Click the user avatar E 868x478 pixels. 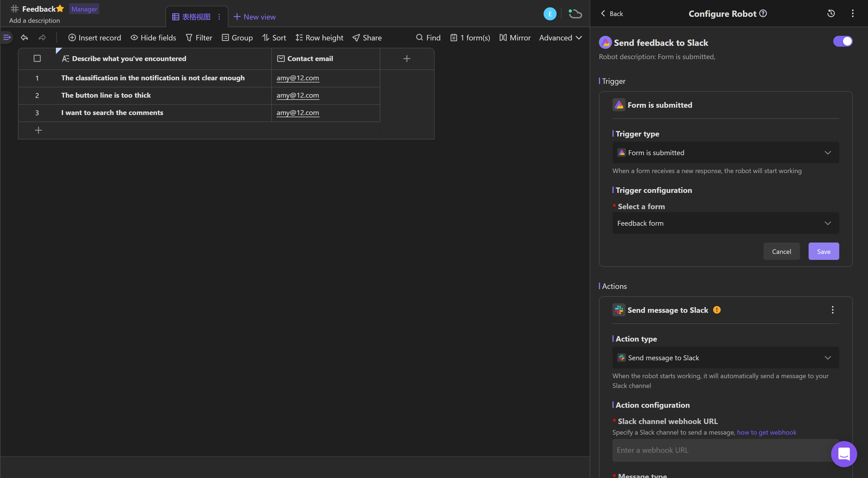550,14
